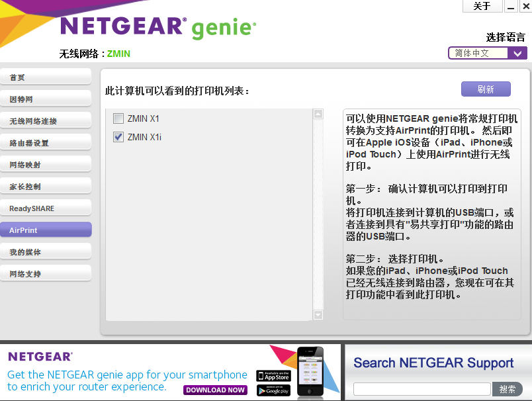Click the 刷新 refresh button

pyautogui.click(x=486, y=89)
